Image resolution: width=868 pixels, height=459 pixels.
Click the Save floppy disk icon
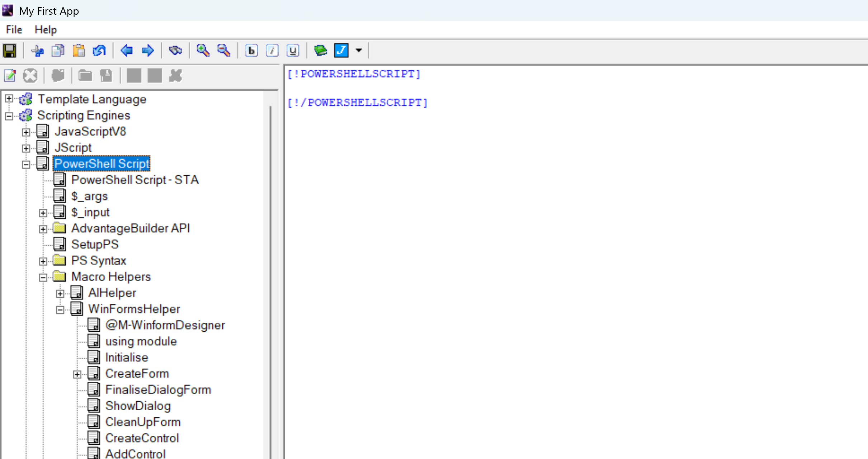point(10,51)
